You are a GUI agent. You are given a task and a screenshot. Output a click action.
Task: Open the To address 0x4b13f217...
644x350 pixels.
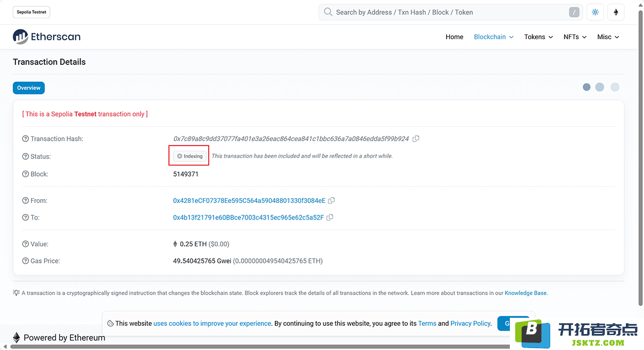click(x=248, y=217)
